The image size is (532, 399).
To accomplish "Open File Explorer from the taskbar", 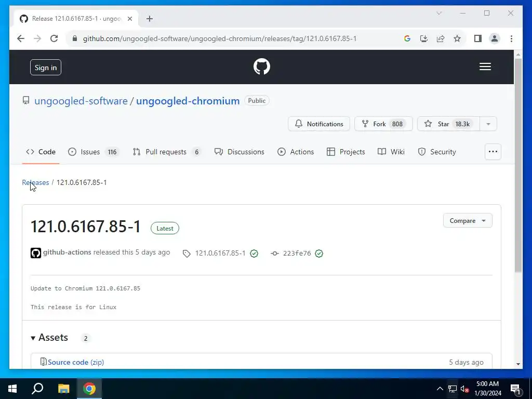I will point(63,389).
